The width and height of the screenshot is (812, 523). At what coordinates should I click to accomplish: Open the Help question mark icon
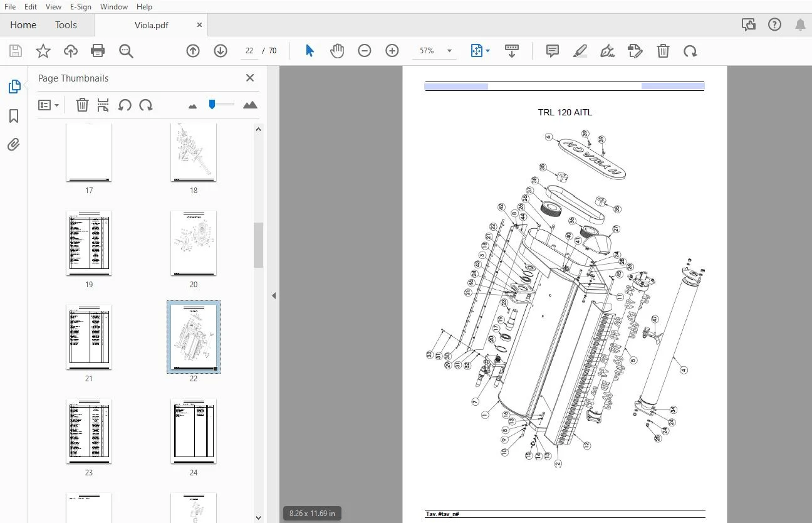pos(774,25)
